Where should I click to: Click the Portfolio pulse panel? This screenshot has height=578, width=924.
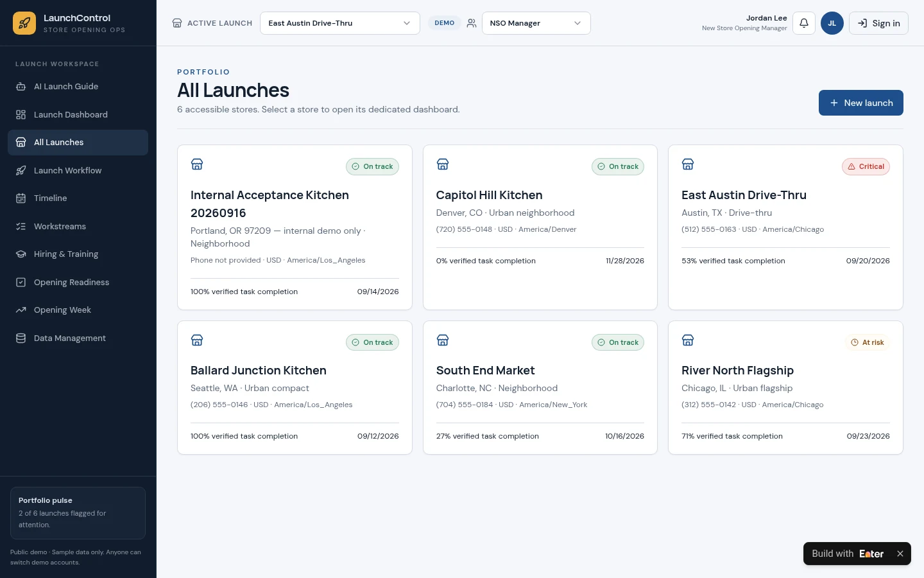coord(78,512)
